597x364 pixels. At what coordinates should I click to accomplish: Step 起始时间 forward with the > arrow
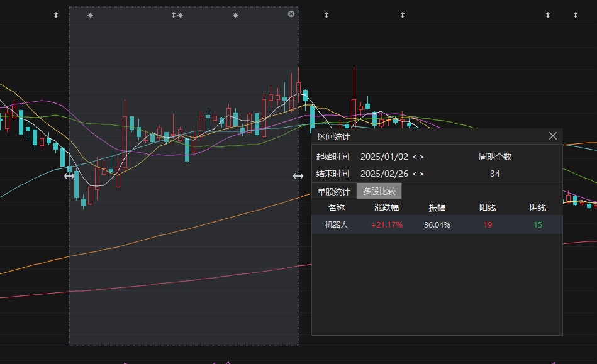[421, 157]
